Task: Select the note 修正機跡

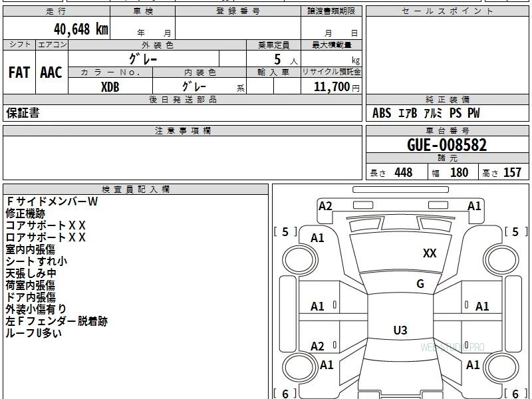Action: coord(25,213)
